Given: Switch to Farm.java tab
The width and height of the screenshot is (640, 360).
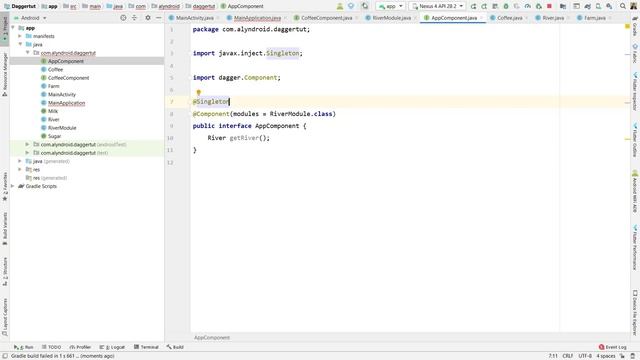Looking at the screenshot, I should tap(594, 18).
